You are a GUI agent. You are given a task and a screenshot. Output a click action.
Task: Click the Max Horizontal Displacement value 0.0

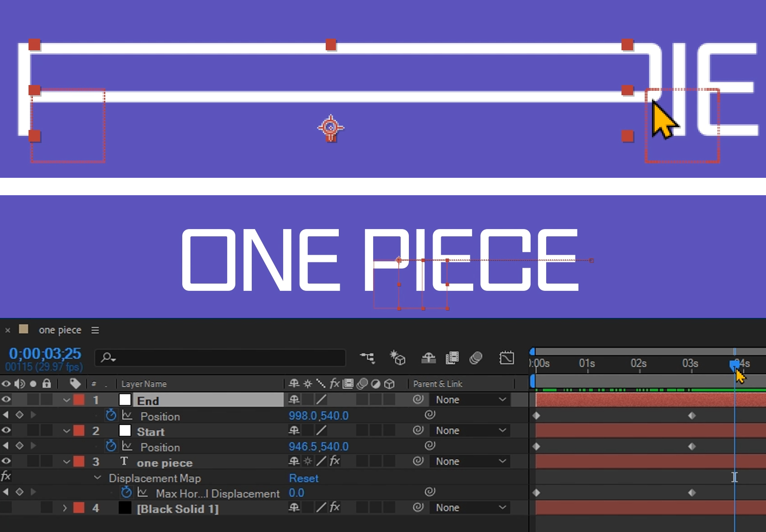[x=296, y=493]
